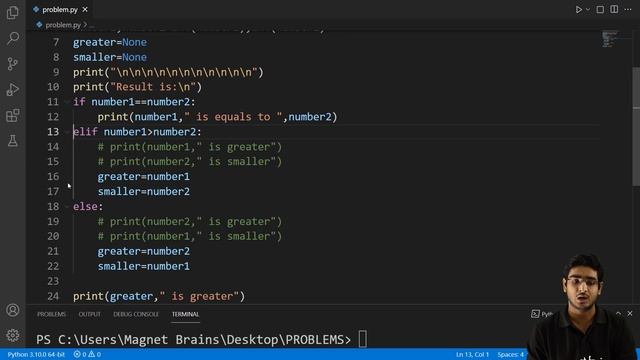Select the problem.py editor tab
The image size is (640, 360).
(x=60, y=9)
